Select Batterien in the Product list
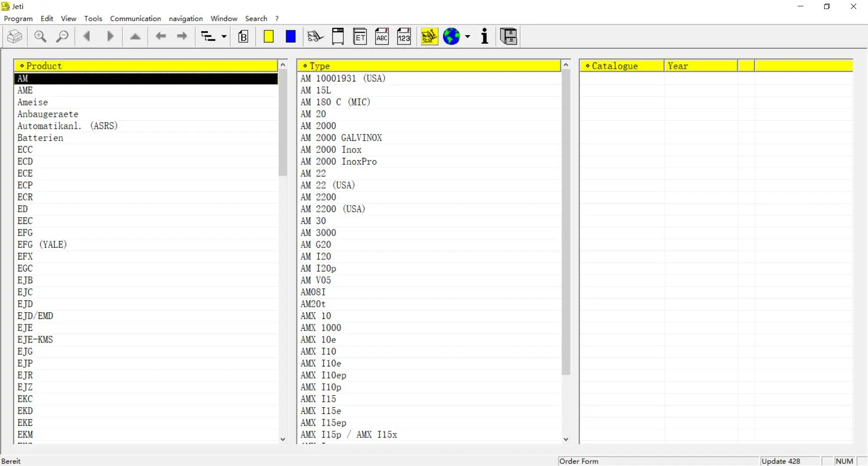 pos(146,138)
